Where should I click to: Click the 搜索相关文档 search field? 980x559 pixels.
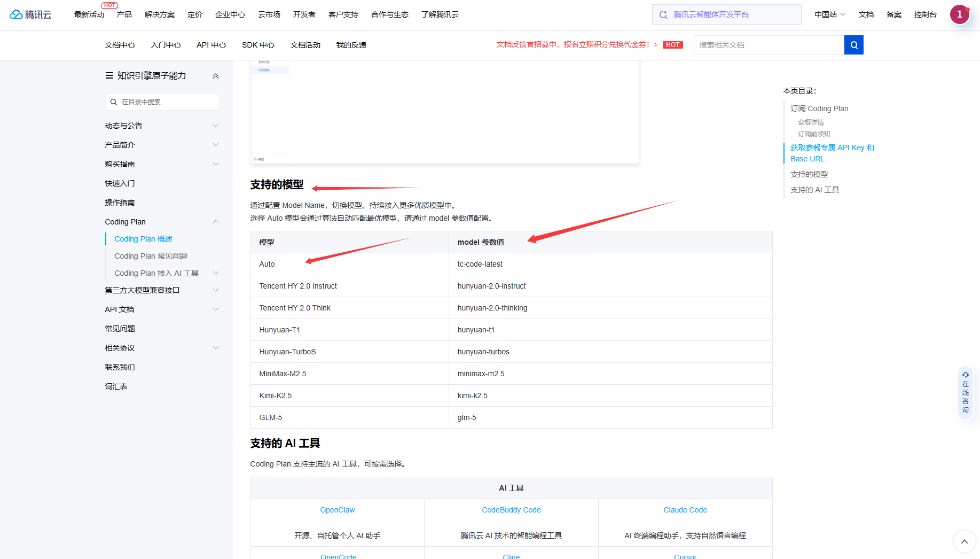768,45
